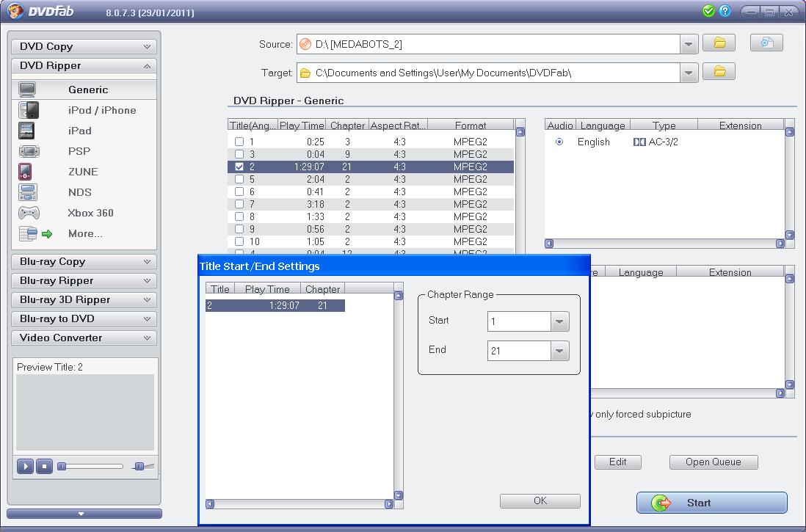Click the Edit button
Screen dimensions: 806x532
(617, 462)
